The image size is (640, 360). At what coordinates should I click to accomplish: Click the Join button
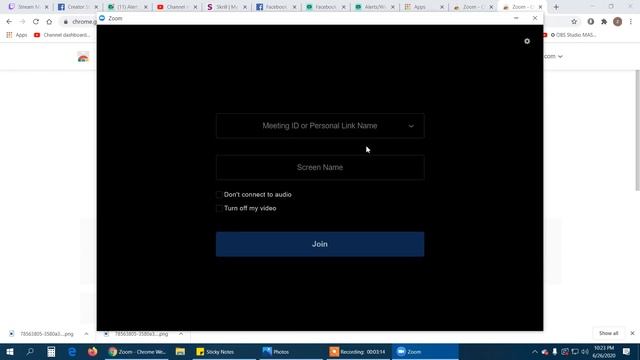click(x=320, y=244)
